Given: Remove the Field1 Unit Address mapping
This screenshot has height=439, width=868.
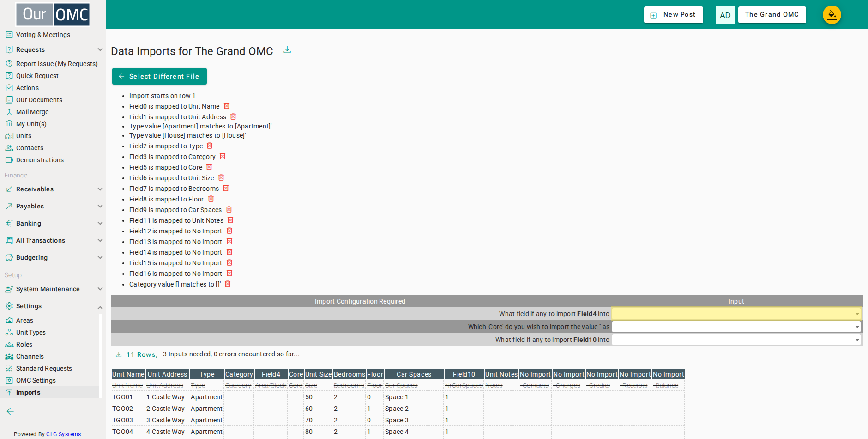Looking at the screenshot, I should pyautogui.click(x=233, y=117).
